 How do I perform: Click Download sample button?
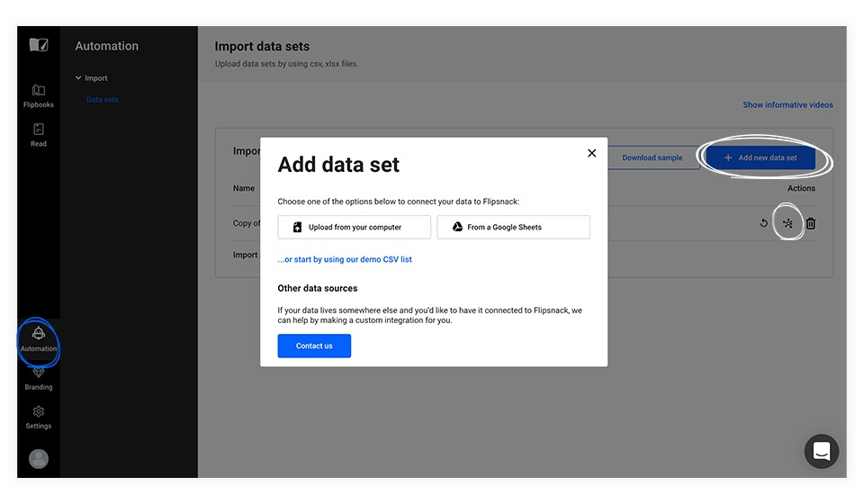(652, 157)
